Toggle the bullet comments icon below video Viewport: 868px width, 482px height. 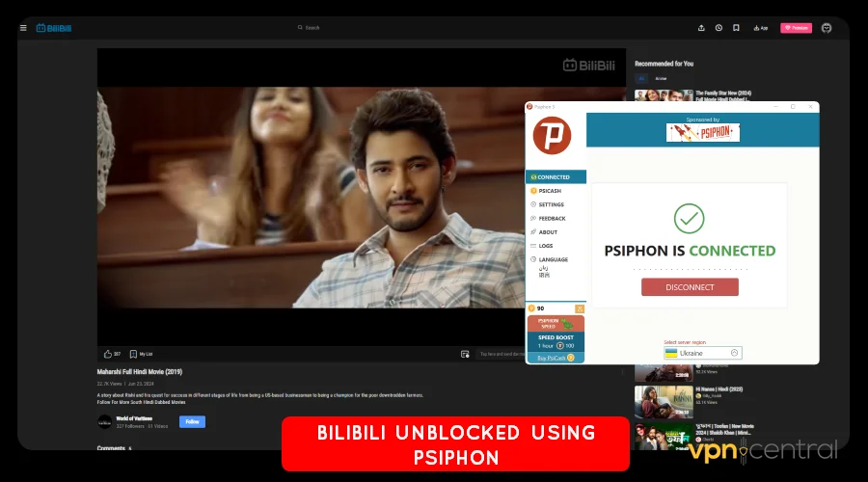point(465,354)
